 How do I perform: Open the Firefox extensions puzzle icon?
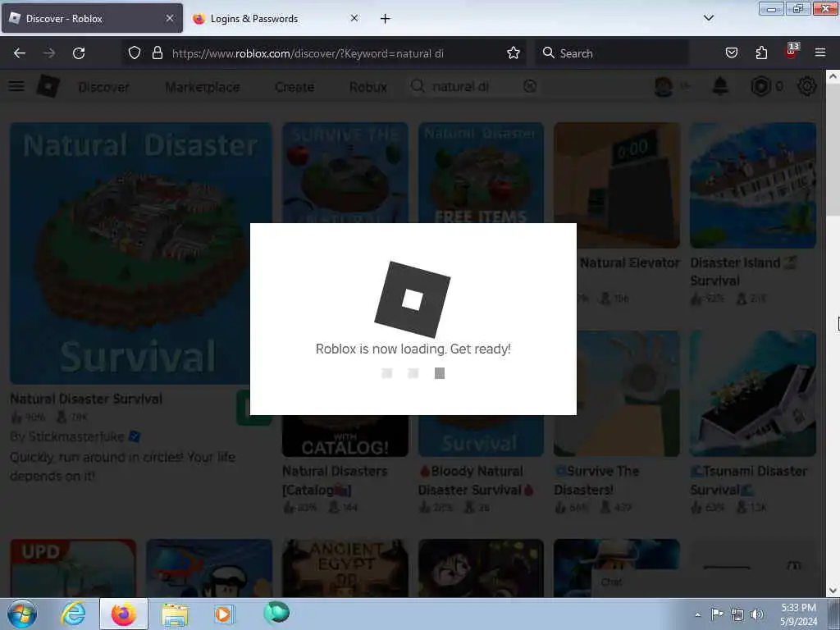click(x=761, y=53)
